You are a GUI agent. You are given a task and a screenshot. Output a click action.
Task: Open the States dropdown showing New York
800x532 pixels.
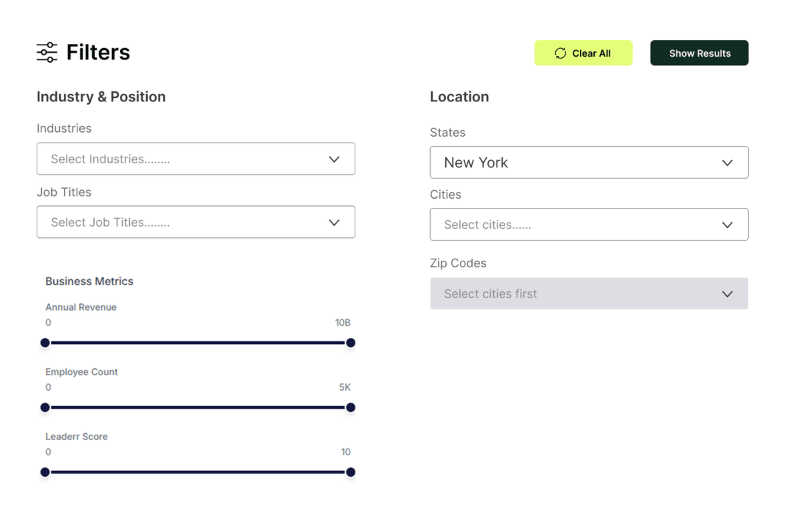pyautogui.click(x=589, y=162)
